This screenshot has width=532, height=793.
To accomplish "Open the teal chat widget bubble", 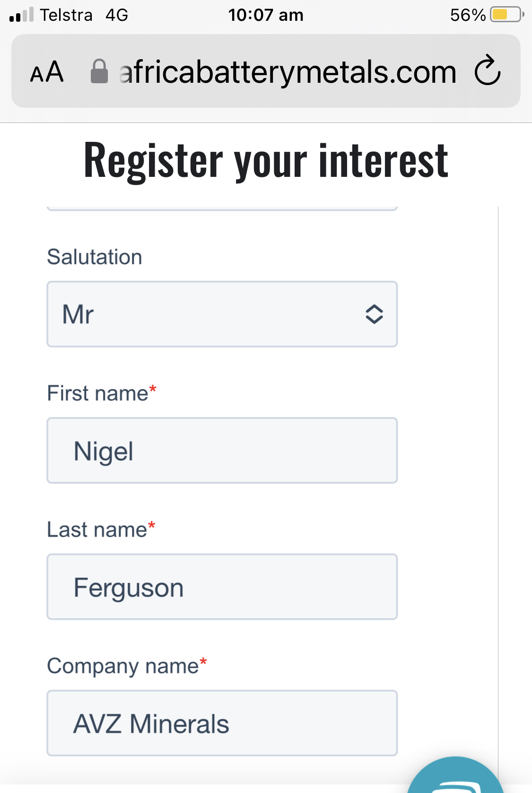I will click(x=455, y=778).
